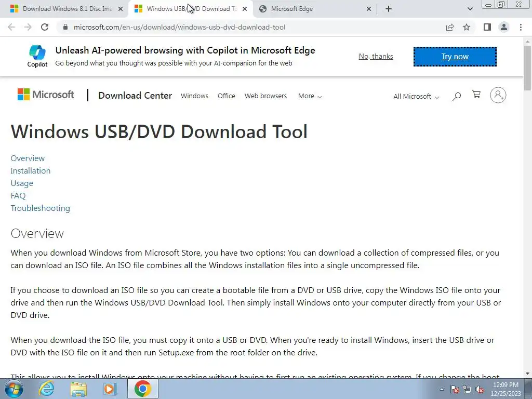The width and height of the screenshot is (532, 399).
Task: Jump to Troubleshooting section link
Action: (41, 208)
